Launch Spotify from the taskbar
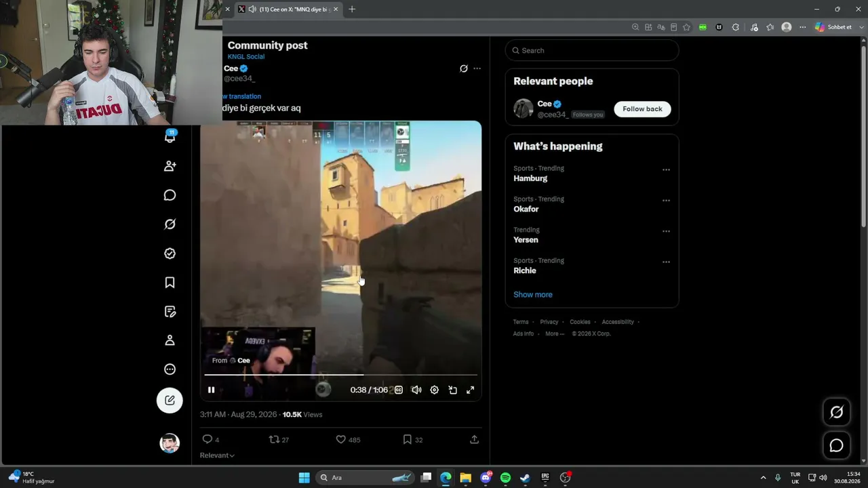This screenshot has width=868, height=488. click(505, 478)
